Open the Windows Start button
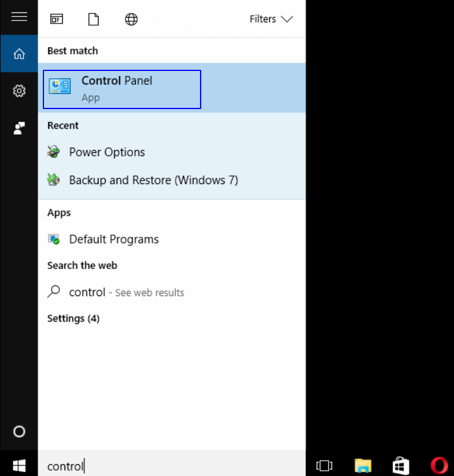 pos(19,465)
